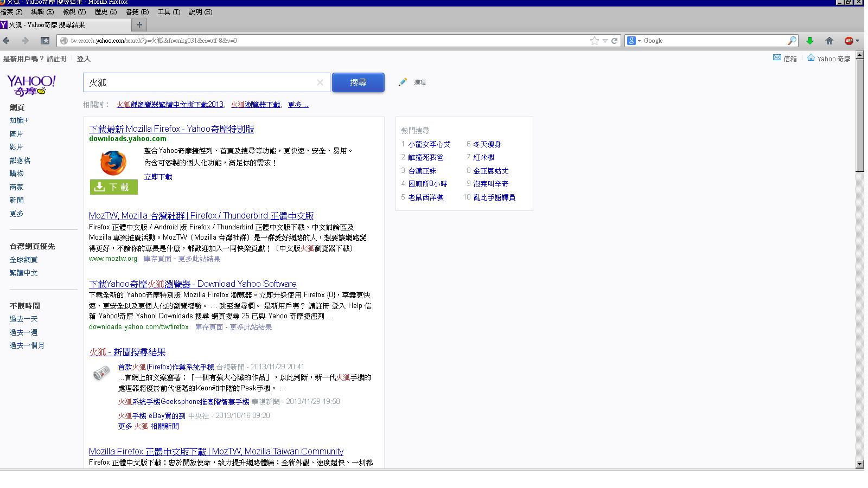Select 圖片 in the left sidebar
The image size is (868, 488).
pos(16,134)
